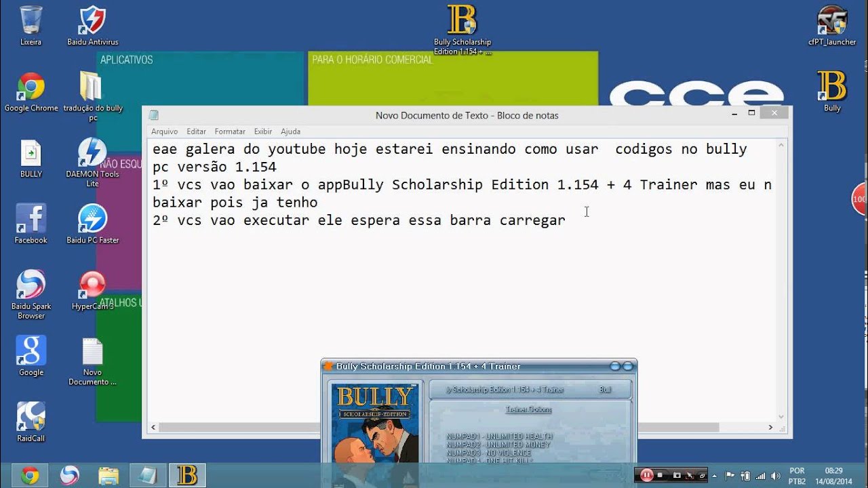
Task: Click the 'Trainer Options' heading in the trainer
Action: [x=528, y=409]
